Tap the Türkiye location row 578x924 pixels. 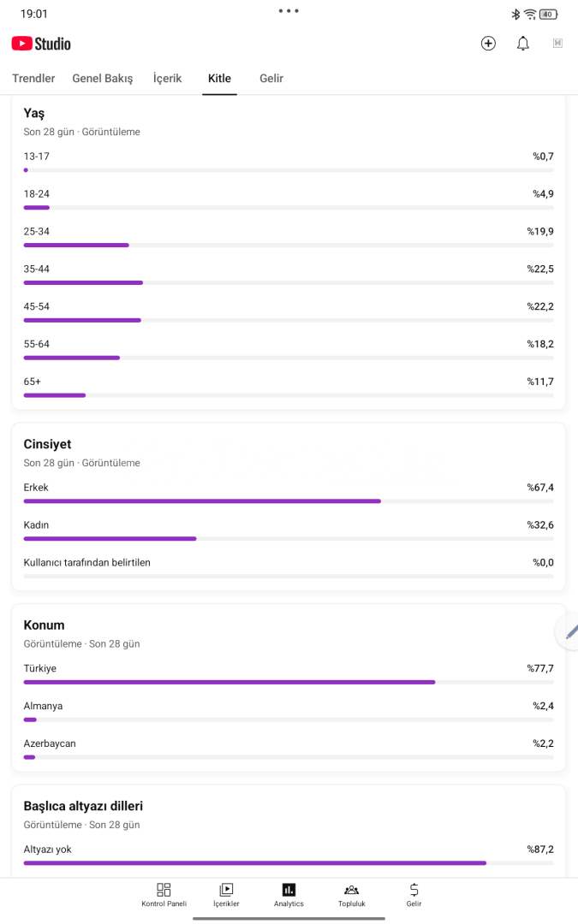(x=289, y=674)
